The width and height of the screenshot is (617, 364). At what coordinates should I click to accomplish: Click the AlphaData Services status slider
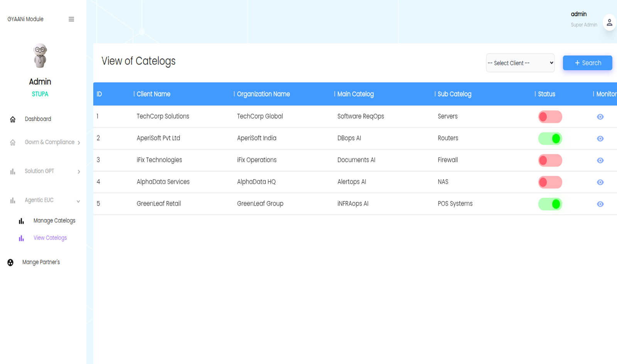pyautogui.click(x=550, y=182)
